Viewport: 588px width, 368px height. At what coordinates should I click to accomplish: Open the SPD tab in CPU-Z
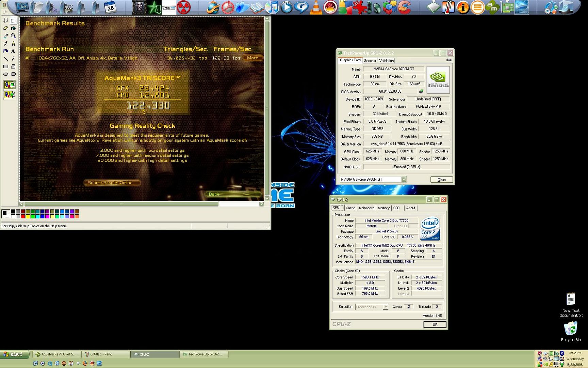[x=396, y=208]
